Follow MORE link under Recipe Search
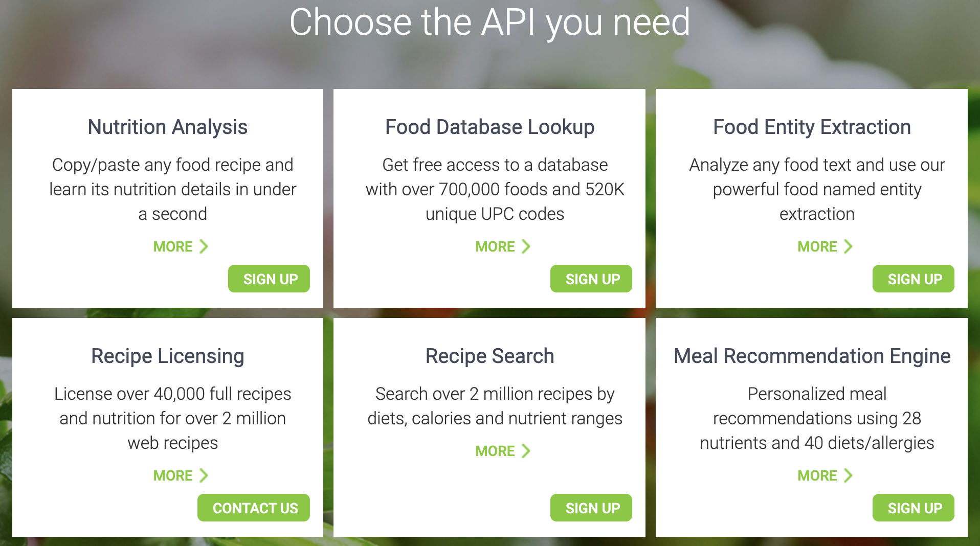This screenshot has width=980, height=546. coord(495,451)
